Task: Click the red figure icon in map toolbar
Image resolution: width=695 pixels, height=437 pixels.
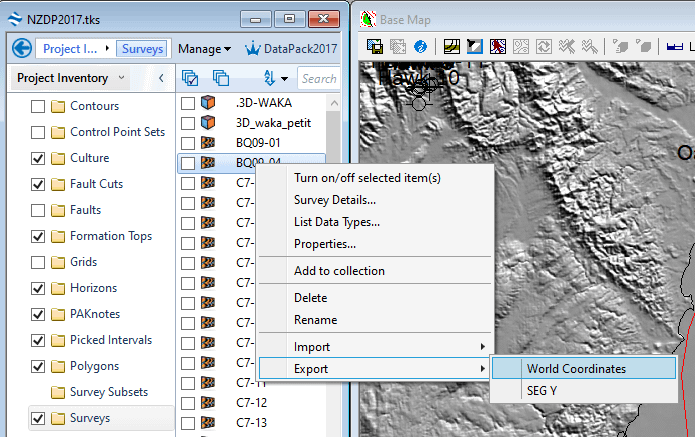Action: (497, 46)
